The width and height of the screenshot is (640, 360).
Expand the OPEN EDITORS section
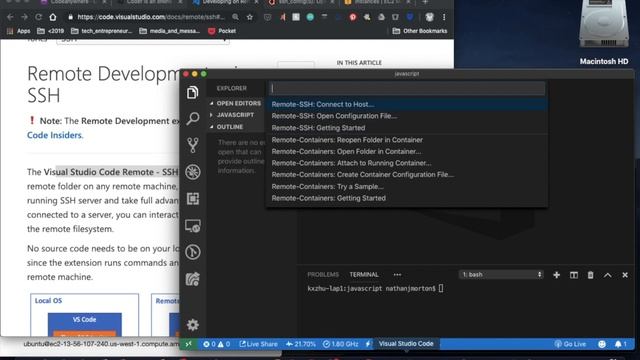236,103
